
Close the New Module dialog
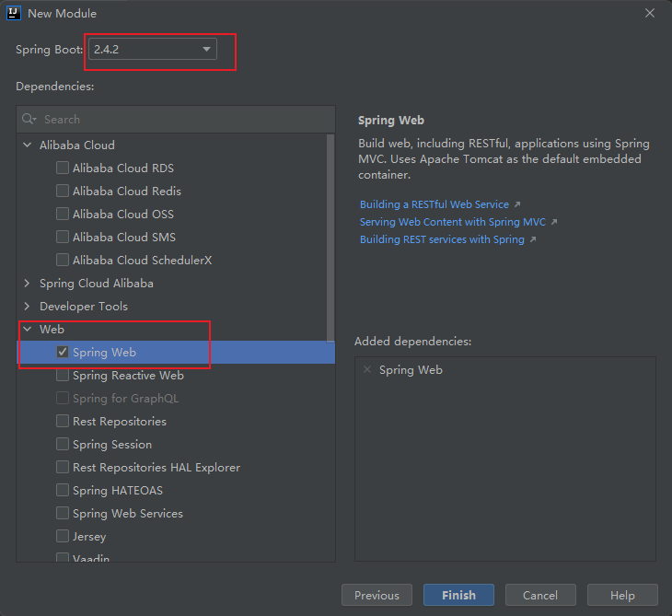pos(650,13)
